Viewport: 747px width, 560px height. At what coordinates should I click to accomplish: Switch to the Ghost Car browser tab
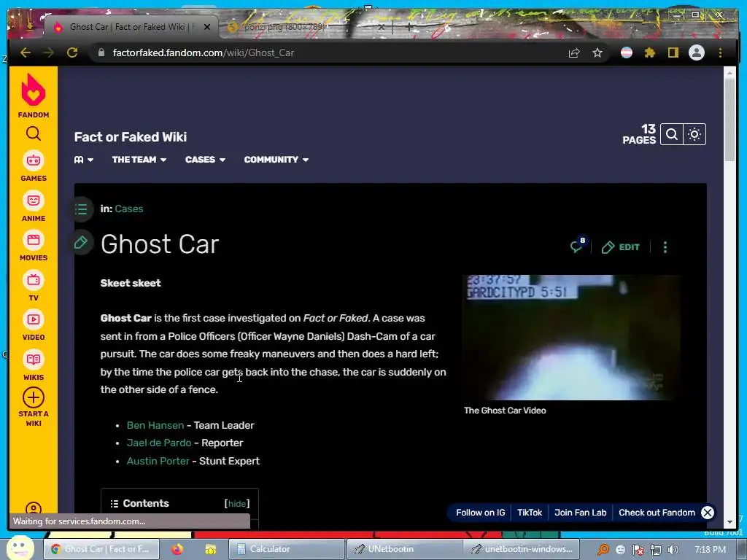[x=130, y=27]
